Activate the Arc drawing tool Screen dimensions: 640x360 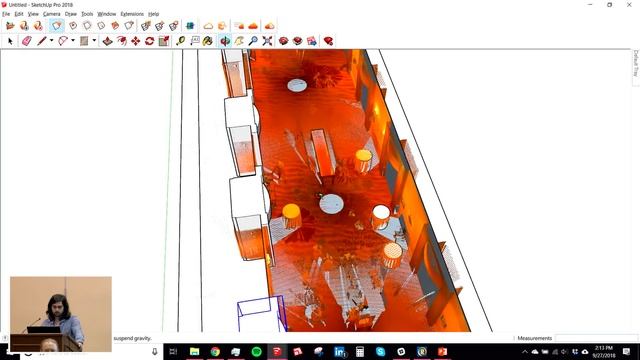click(63, 41)
